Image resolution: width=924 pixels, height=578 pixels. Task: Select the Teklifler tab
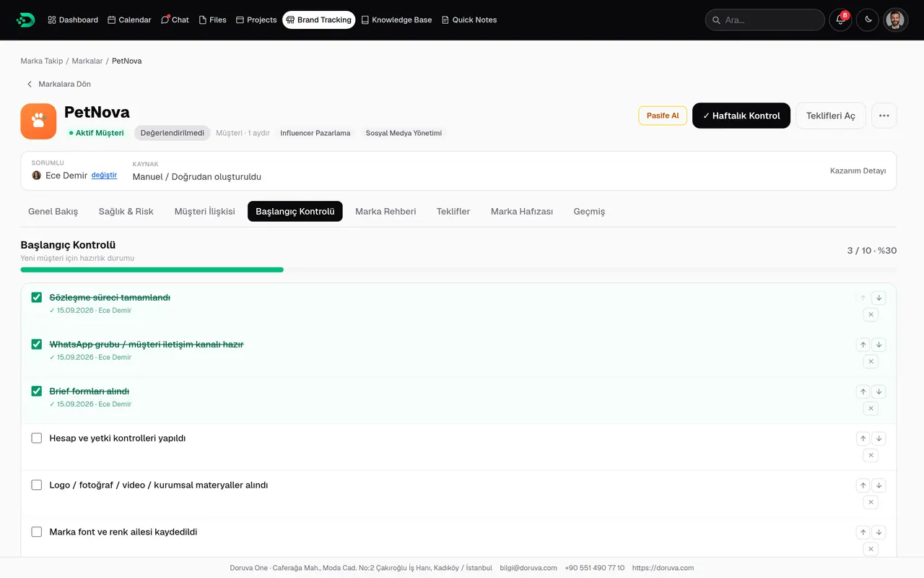pos(453,211)
